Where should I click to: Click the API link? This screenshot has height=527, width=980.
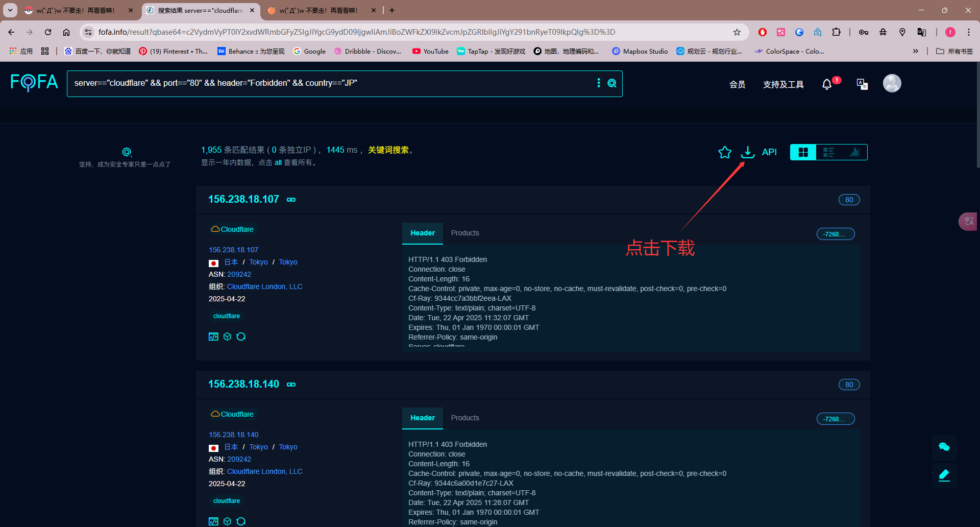coord(769,152)
